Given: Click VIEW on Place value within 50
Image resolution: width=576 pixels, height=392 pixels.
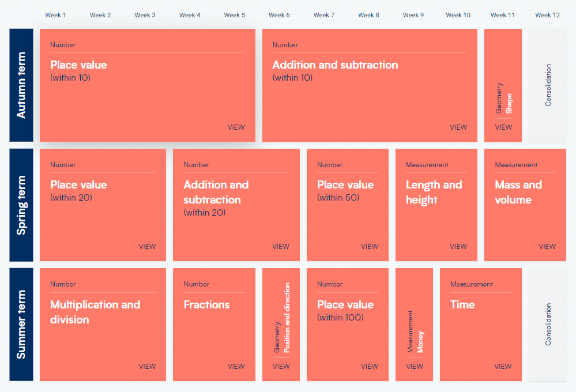Looking at the screenshot, I should [370, 247].
